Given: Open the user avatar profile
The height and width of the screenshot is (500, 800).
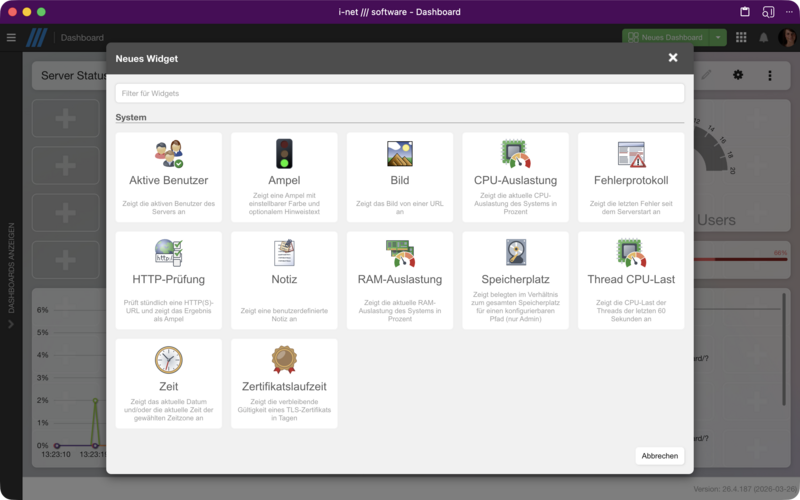Looking at the screenshot, I should [x=787, y=37].
